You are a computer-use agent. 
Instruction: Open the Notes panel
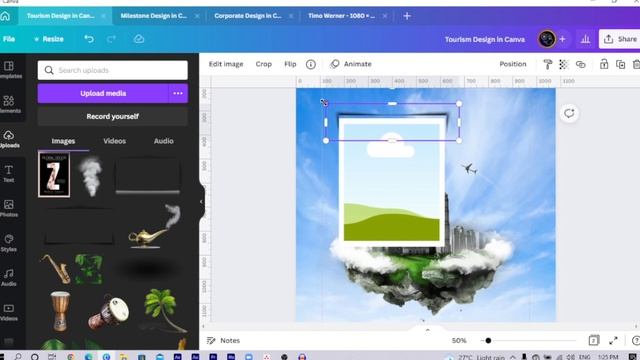point(223,340)
